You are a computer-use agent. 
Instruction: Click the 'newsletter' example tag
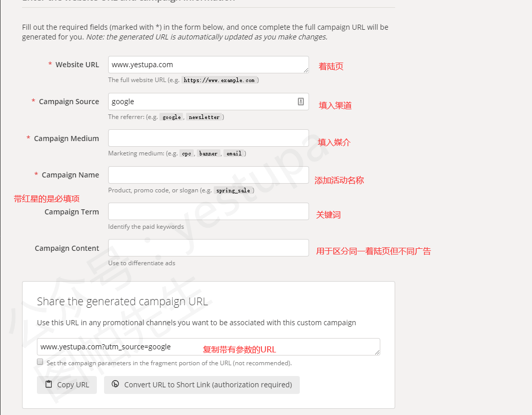tap(204, 117)
